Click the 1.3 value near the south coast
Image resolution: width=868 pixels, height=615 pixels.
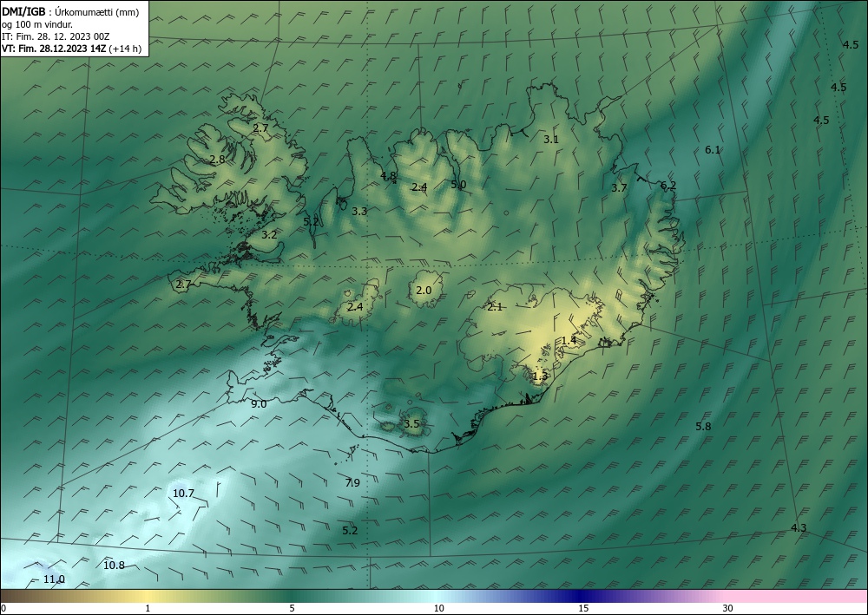tap(540, 376)
